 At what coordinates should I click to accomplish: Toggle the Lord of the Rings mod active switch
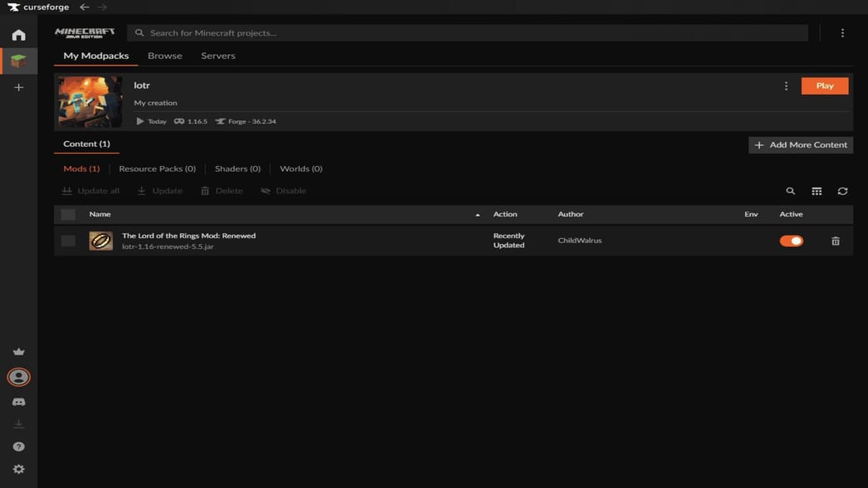click(791, 241)
